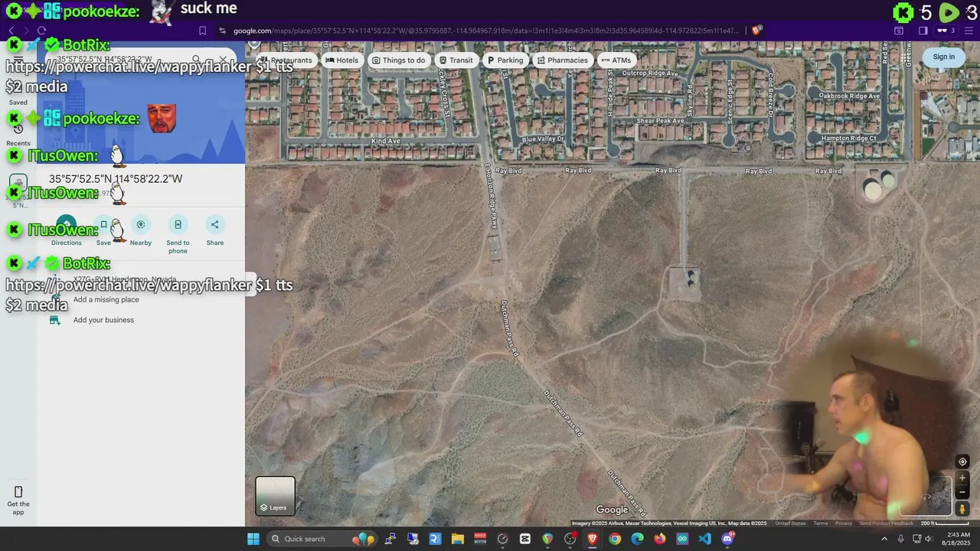Image resolution: width=980 pixels, height=551 pixels.
Task: Click the microphone tray icon
Action: 901,539
